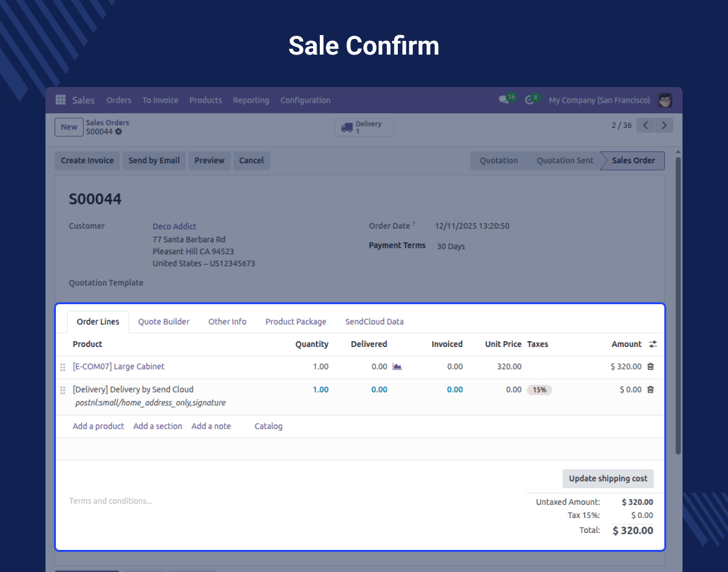Click the Terms and conditions field
This screenshot has height=572, width=728.
pos(110,501)
